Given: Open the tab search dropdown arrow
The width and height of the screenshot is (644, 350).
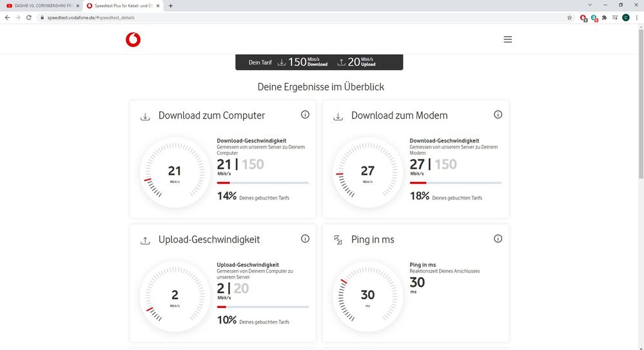Looking at the screenshot, I should pyautogui.click(x=590, y=5).
